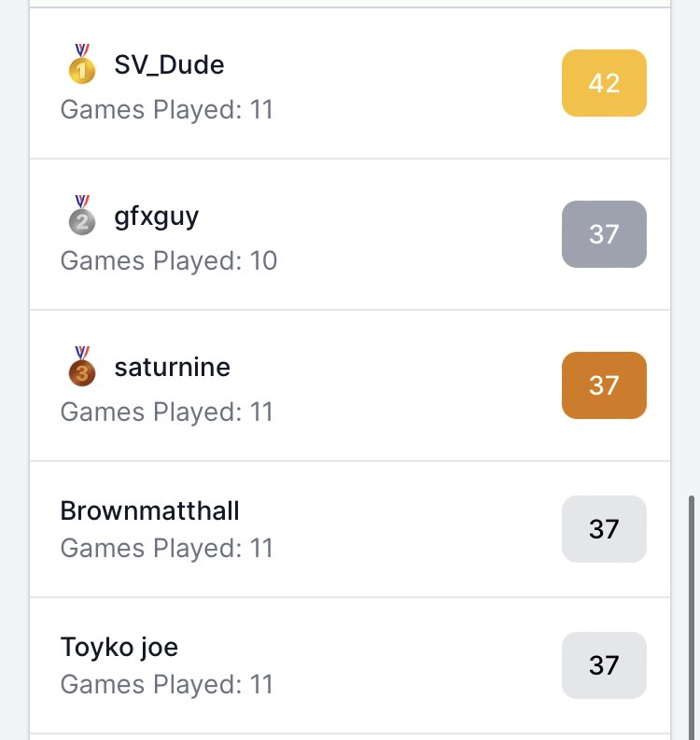Select the Toyko joe username
Image resolution: width=700 pixels, height=740 pixels.
119,647
